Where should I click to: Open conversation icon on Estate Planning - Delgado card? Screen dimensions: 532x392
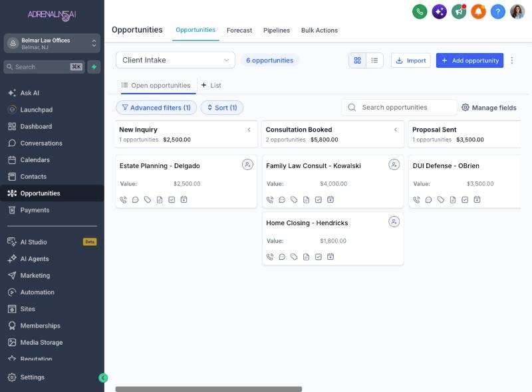pyautogui.click(x=136, y=200)
